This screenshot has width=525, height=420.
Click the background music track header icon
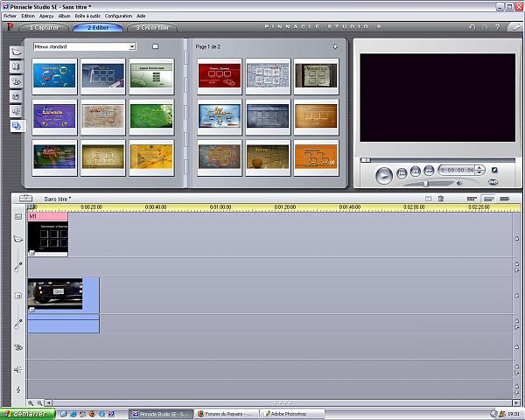tap(18, 389)
